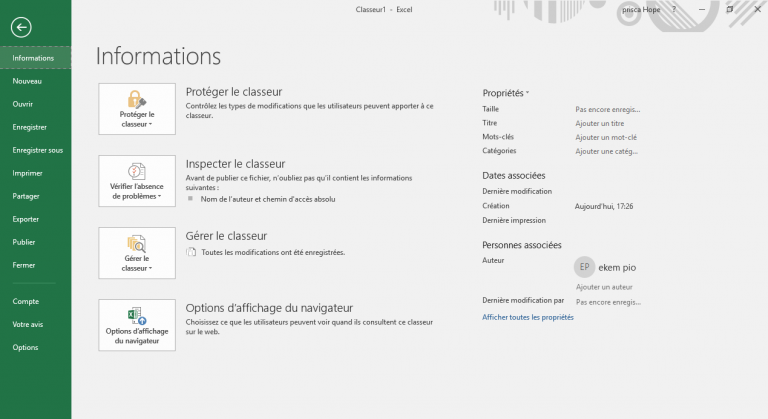Open the Imprimer page
This screenshot has height=419, width=768.
tap(27, 173)
